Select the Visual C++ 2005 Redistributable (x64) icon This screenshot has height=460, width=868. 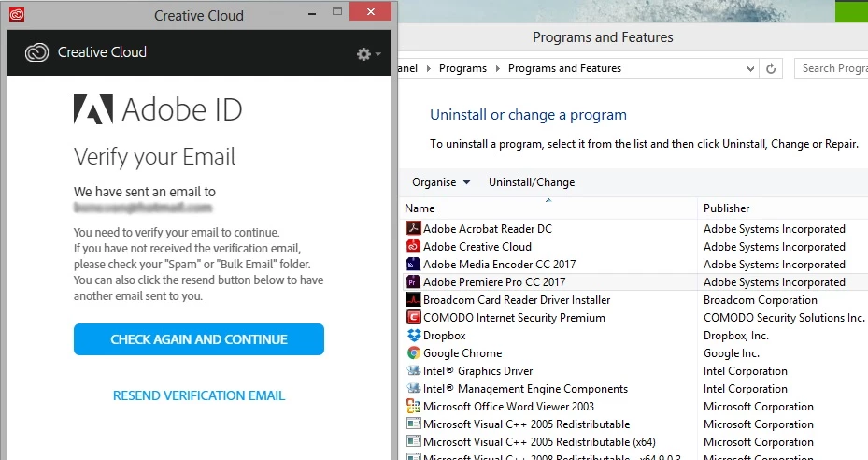[x=414, y=441]
